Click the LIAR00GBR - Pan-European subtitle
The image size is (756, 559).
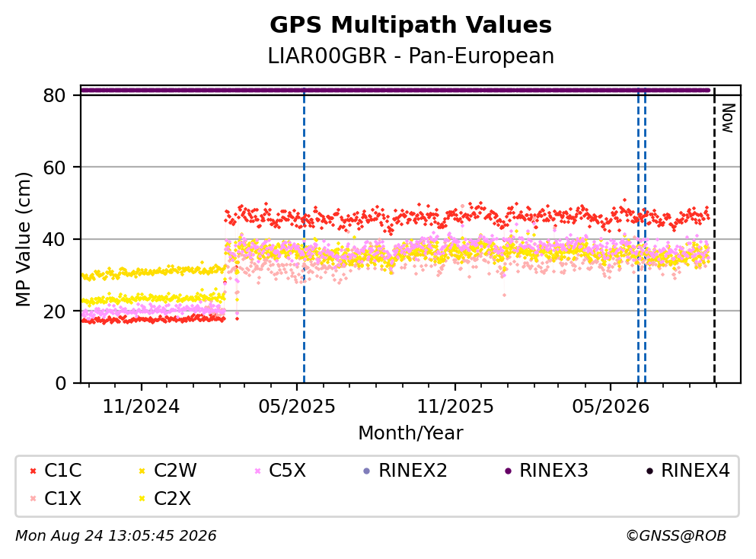[411, 56]
